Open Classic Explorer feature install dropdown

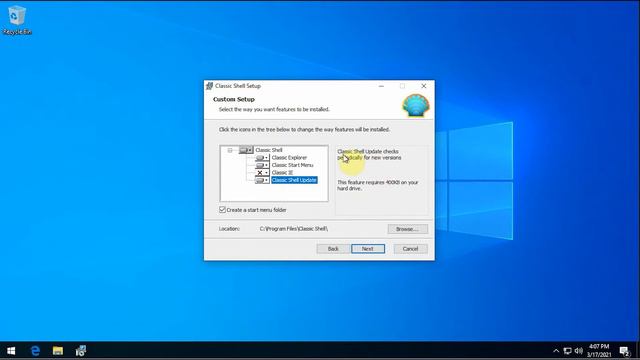point(262,158)
